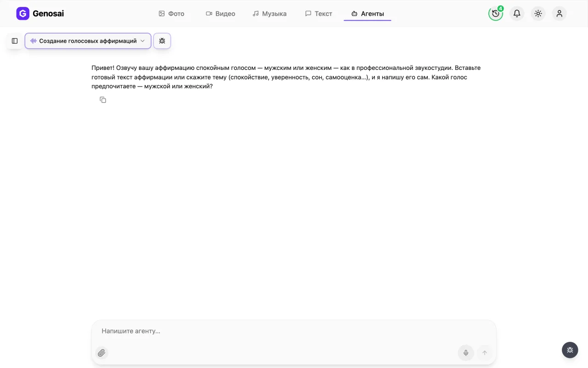
Task: Start voice input with microphone button
Action: [x=466, y=353]
